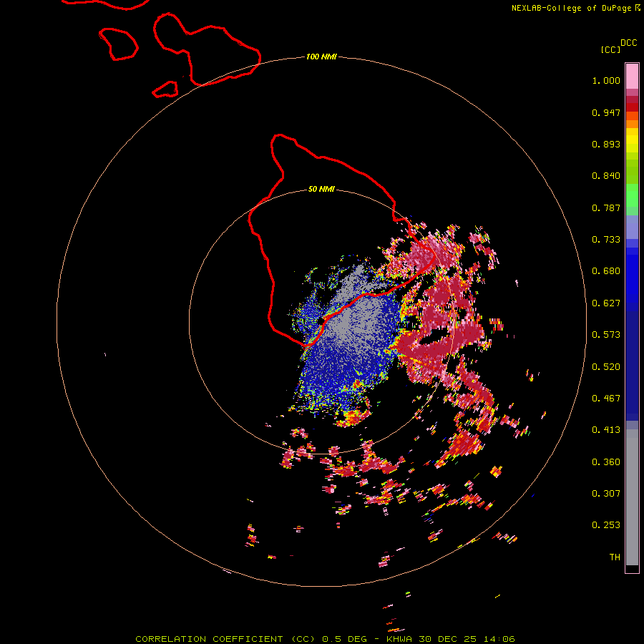Click the orange swatch below 0.947
The height and width of the screenshot is (644, 644).
(x=632, y=124)
